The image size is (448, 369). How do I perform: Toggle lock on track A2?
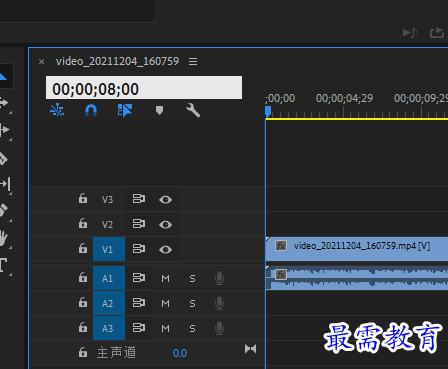click(83, 303)
